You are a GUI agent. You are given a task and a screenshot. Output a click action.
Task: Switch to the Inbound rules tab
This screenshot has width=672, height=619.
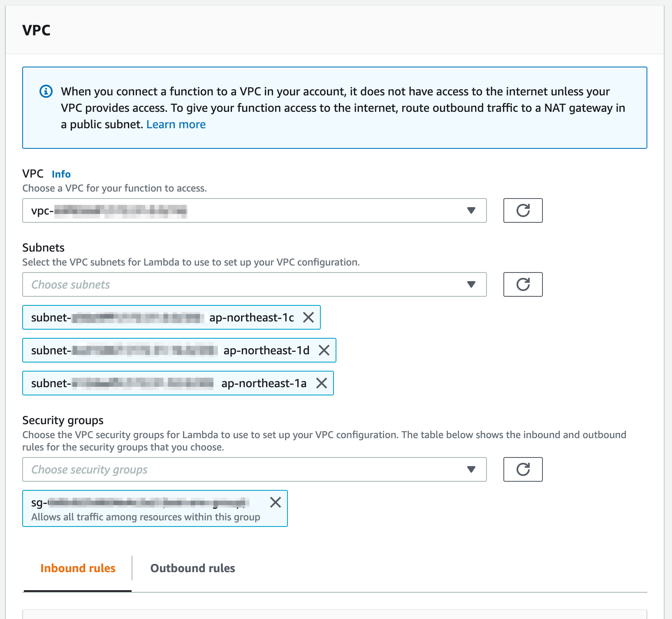(78, 568)
